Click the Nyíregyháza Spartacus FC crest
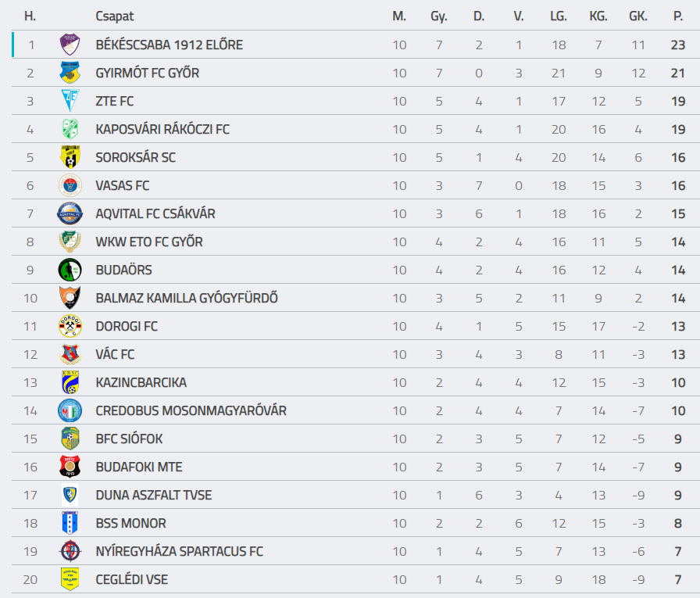The height and width of the screenshot is (598, 700). click(x=70, y=551)
